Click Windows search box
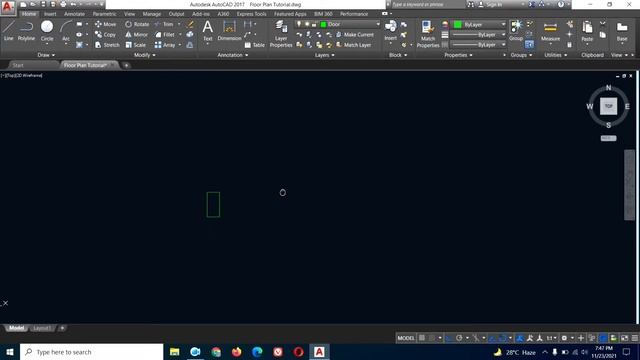 coord(91,352)
